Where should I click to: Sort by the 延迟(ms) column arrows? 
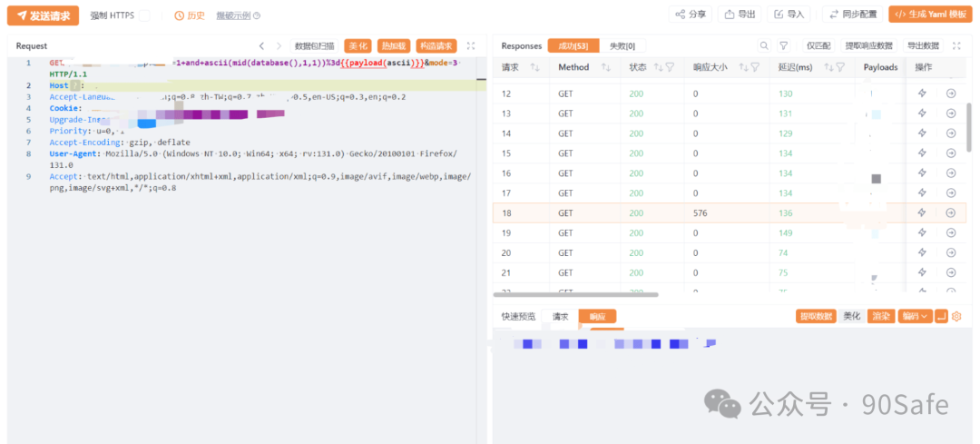pyautogui.click(x=830, y=67)
